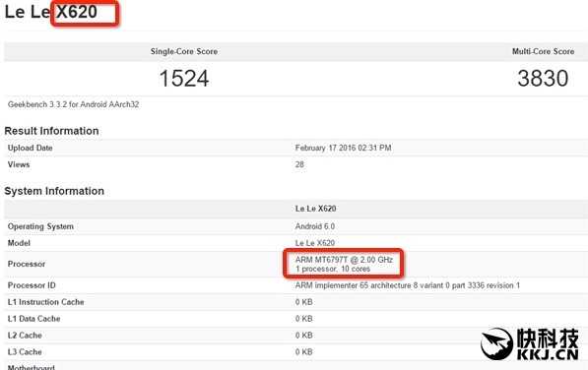The height and width of the screenshot is (370, 588).
Task: Click the 'Views' row label
Action: pyautogui.click(x=19, y=164)
